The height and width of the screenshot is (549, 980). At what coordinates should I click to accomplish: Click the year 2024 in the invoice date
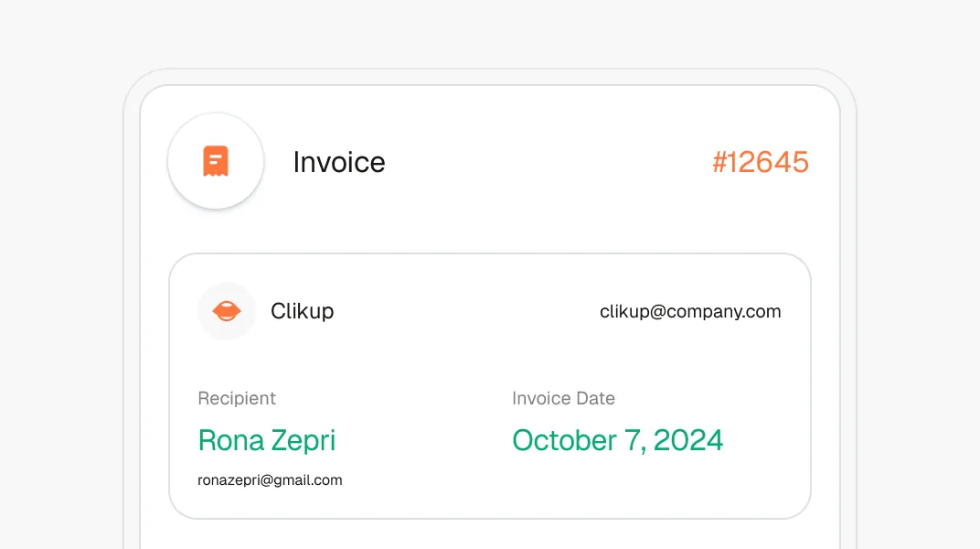(688, 440)
